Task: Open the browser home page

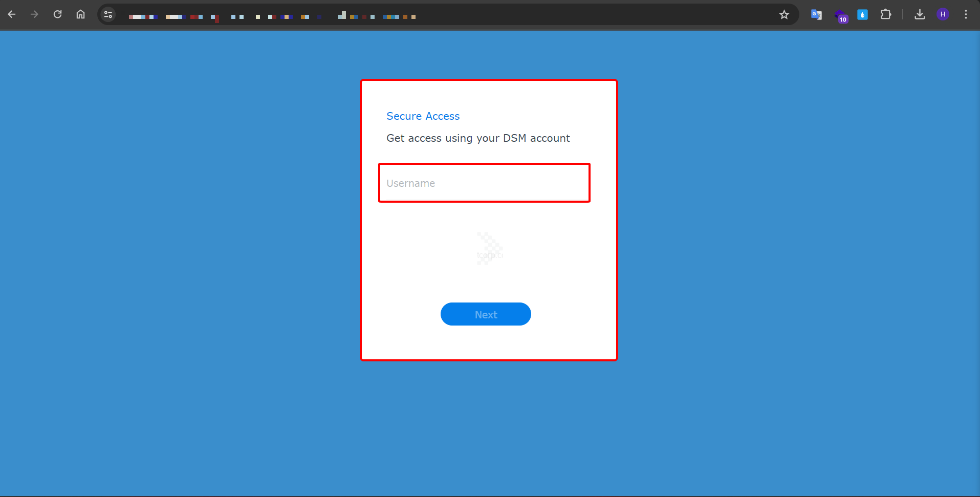Action: coord(80,14)
